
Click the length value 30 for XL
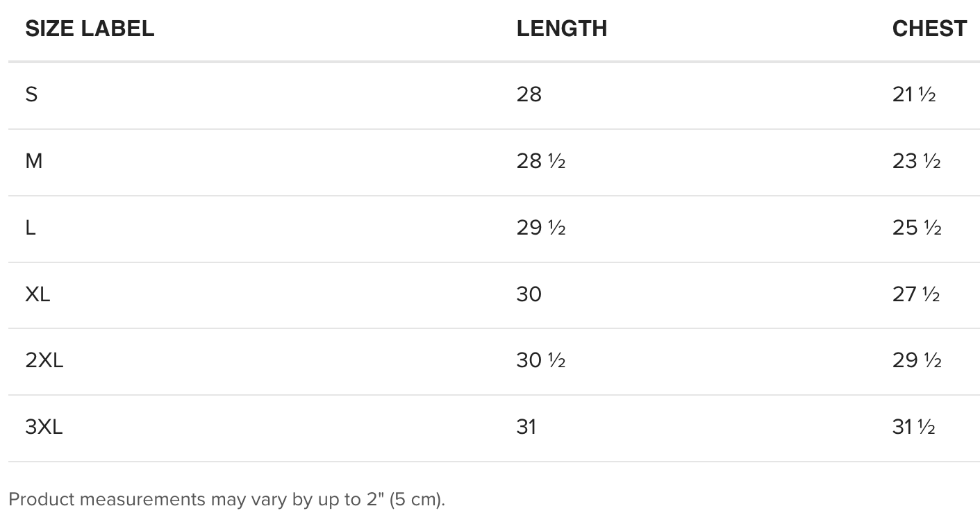pyautogui.click(x=529, y=294)
